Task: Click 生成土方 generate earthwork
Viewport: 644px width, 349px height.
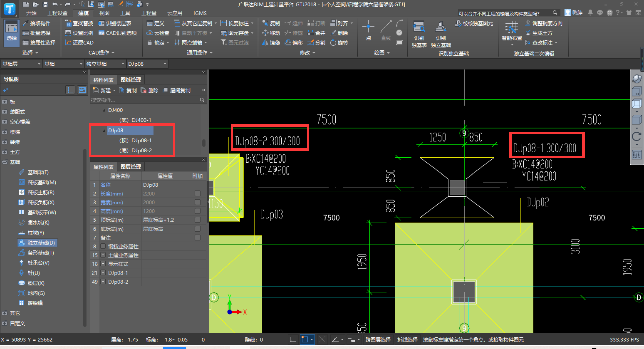Action: [539, 33]
